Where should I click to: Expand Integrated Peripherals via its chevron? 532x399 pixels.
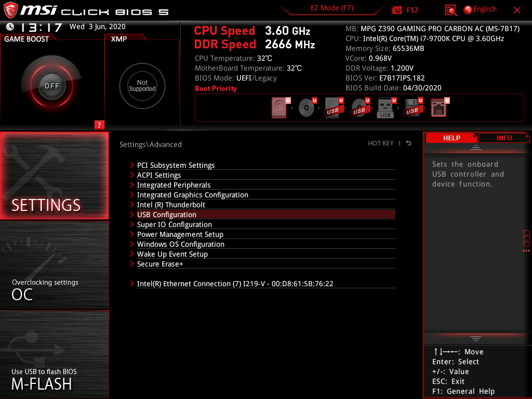132,185
